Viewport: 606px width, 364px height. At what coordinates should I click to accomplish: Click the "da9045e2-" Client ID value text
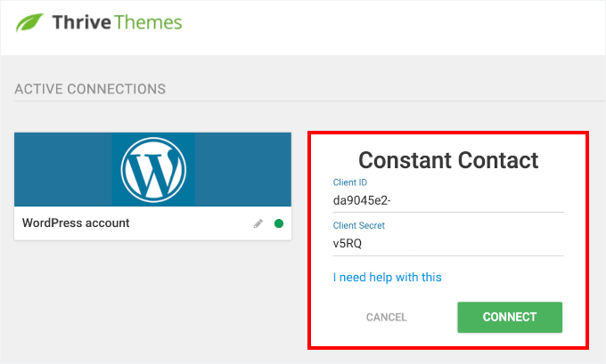click(362, 201)
